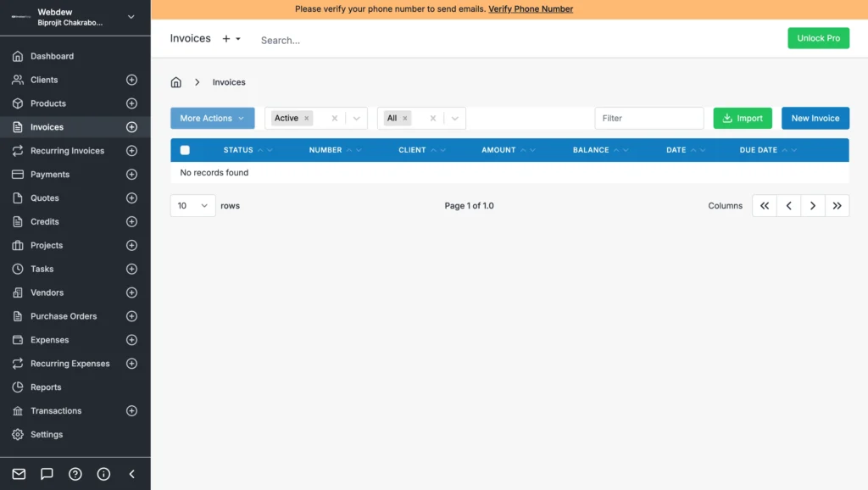Create a New Invoice
The height and width of the screenshot is (490, 868).
815,118
